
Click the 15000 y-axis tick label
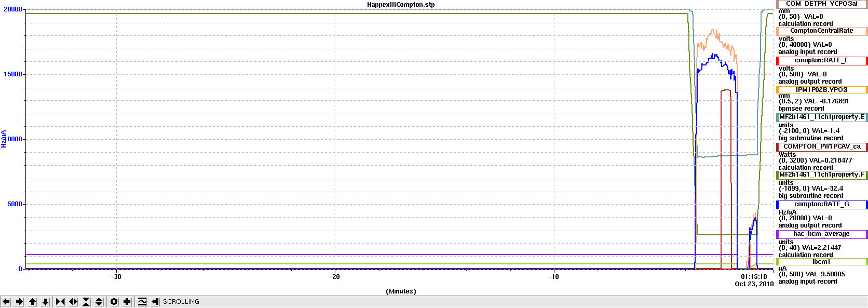click(x=13, y=74)
